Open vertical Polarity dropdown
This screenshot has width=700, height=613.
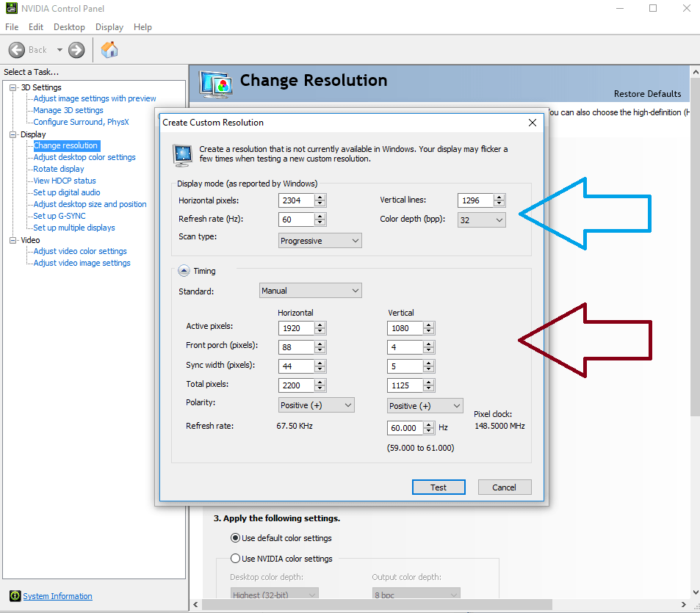(425, 405)
